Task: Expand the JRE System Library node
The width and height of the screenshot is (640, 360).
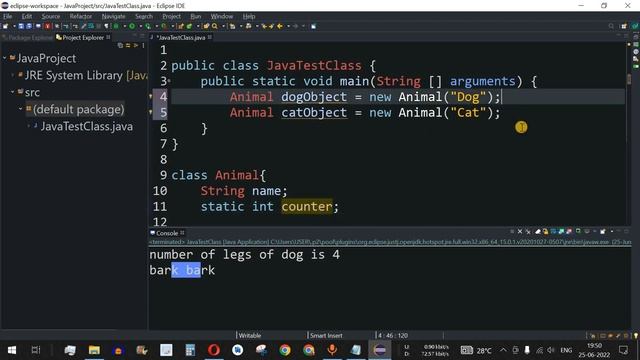Action: pyautogui.click(x=13, y=75)
